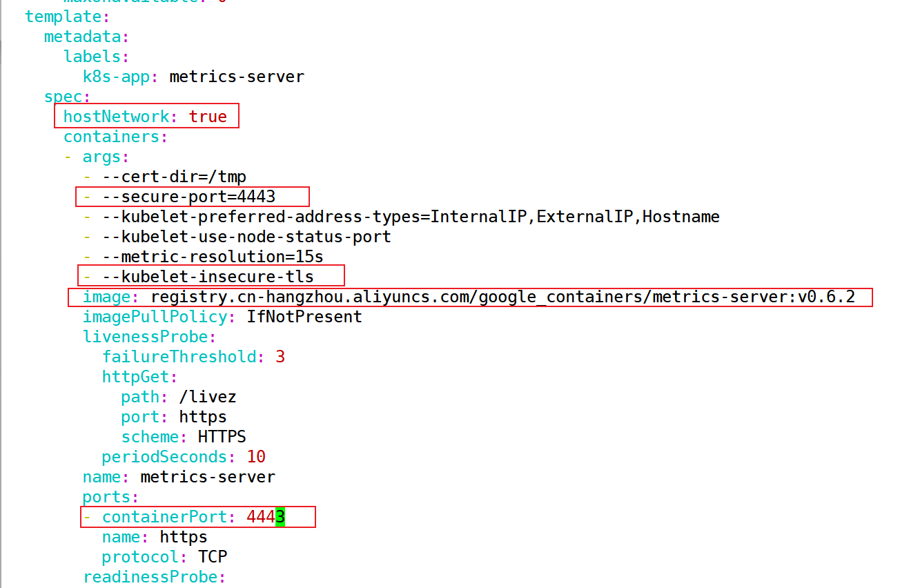Viewport: 909px width, 588px height.
Task: Click the 'labels:' key
Action: (x=97, y=56)
